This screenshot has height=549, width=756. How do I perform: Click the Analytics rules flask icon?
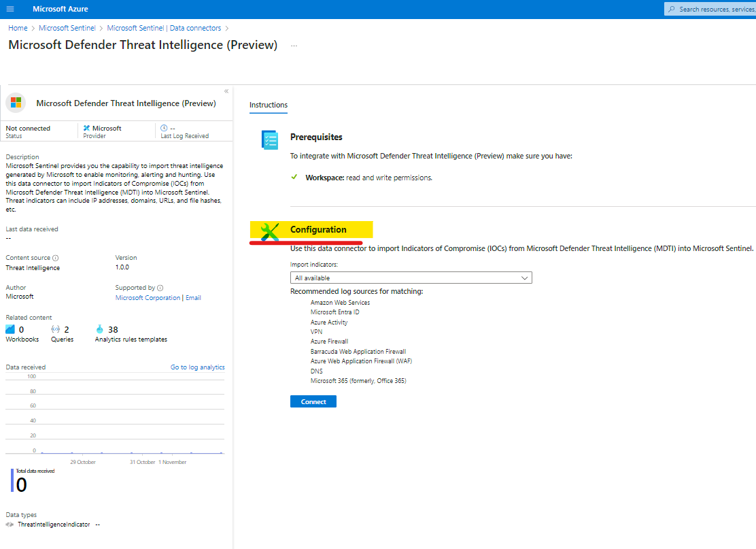pos(99,329)
